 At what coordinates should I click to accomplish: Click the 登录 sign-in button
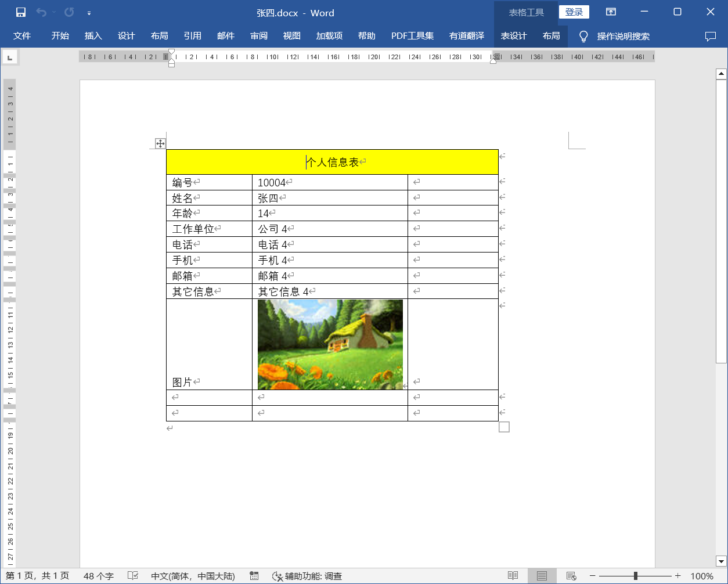574,12
